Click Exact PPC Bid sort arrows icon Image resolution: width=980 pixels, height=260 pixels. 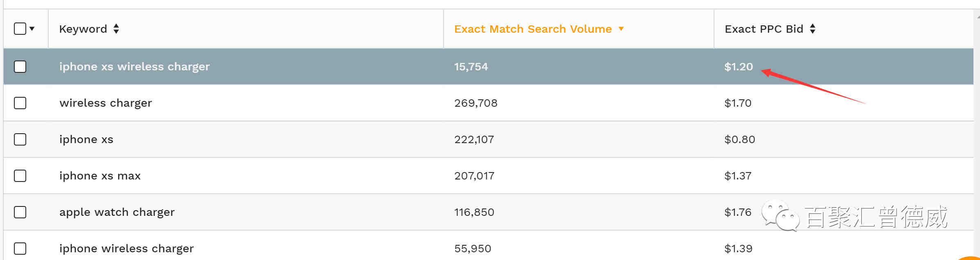[x=813, y=29]
